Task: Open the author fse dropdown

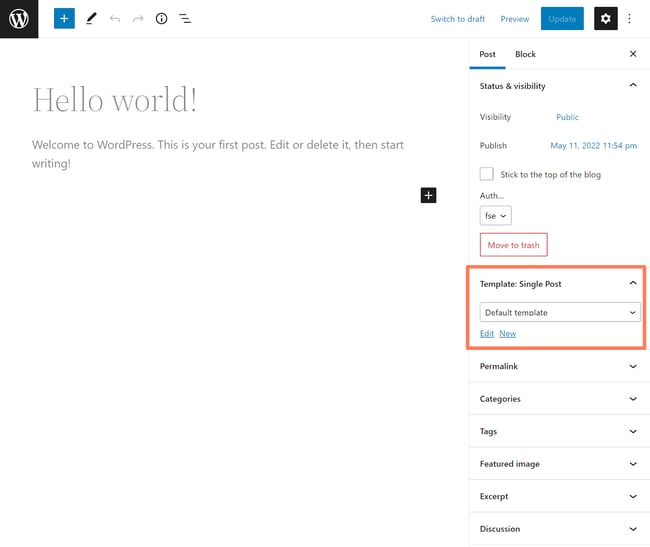Action: (x=495, y=215)
